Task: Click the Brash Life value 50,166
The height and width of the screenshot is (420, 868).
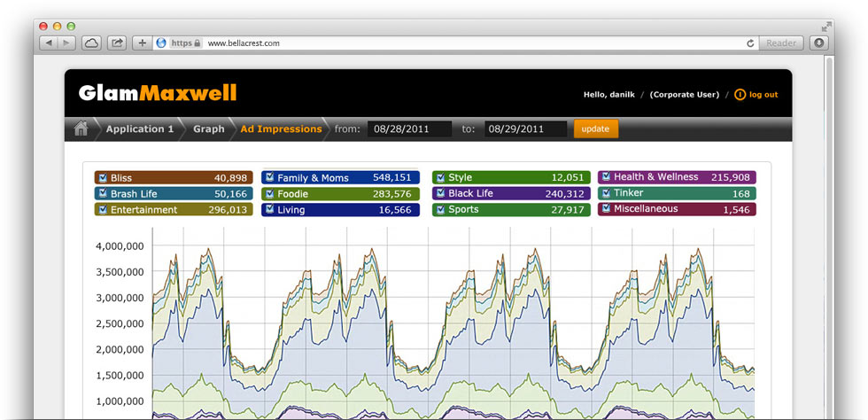Action: (231, 194)
